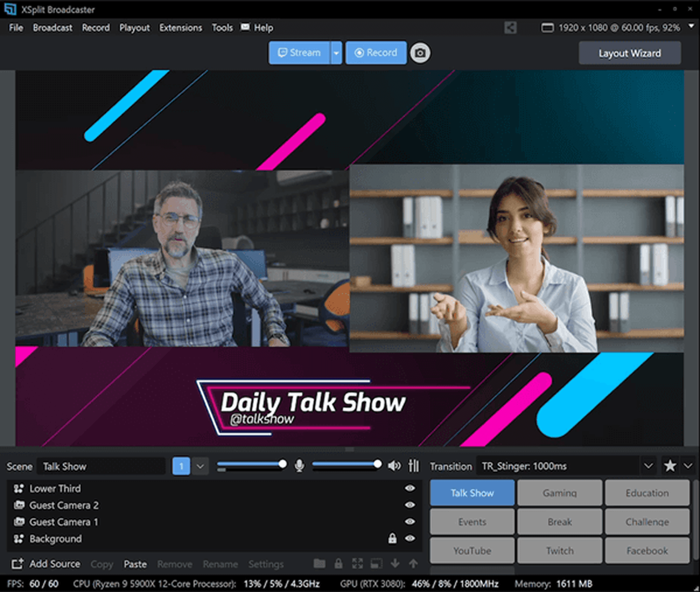Launch the Layout Wizard
Viewport: 700px width, 592px height.
click(x=630, y=53)
